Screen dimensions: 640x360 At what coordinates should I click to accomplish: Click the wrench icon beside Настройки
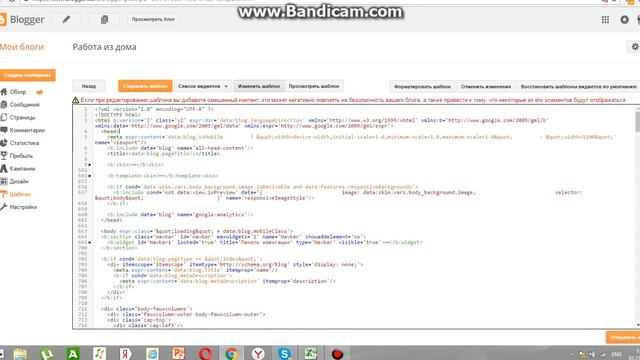point(4,207)
